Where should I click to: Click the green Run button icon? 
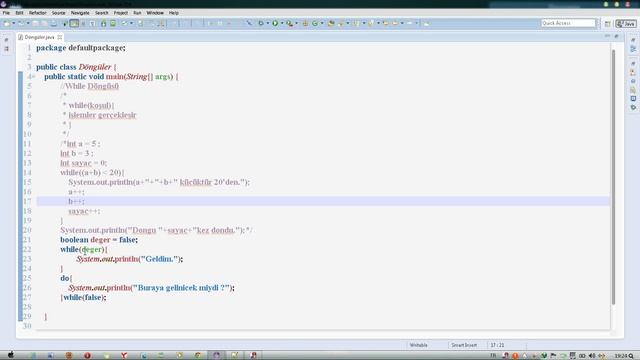[x=275, y=23]
